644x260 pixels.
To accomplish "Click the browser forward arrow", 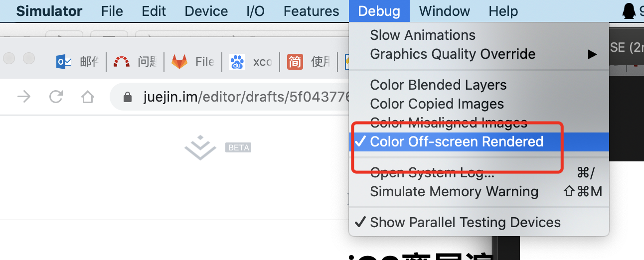I will (x=24, y=97).
